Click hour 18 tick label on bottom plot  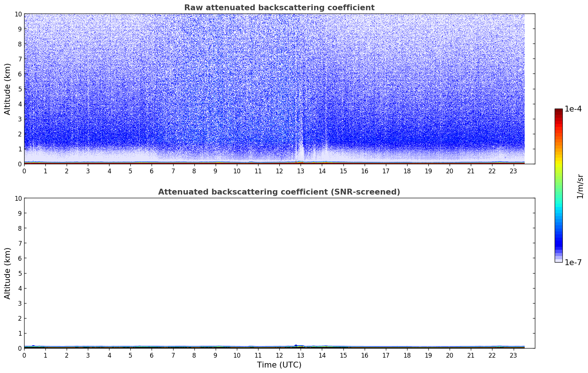[407, 355]
